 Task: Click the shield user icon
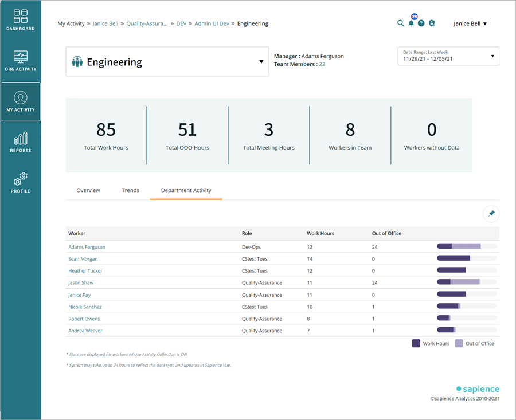click(432, 23)
